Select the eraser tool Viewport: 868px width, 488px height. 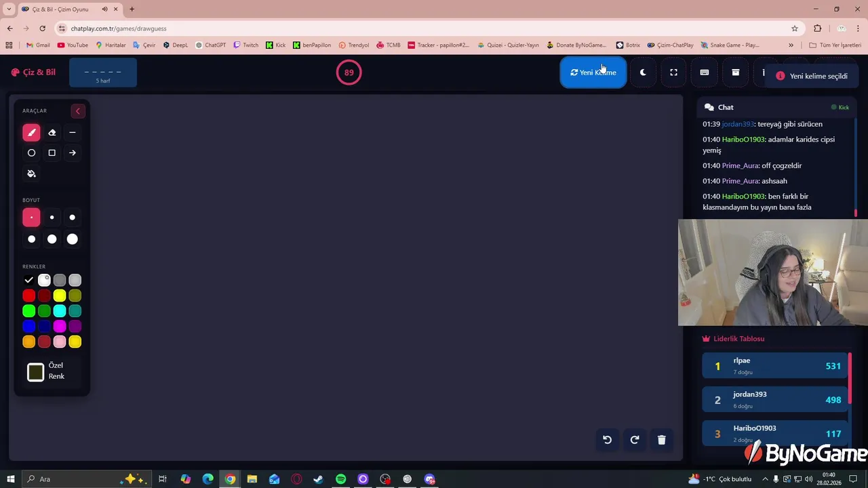pos(52,133)
